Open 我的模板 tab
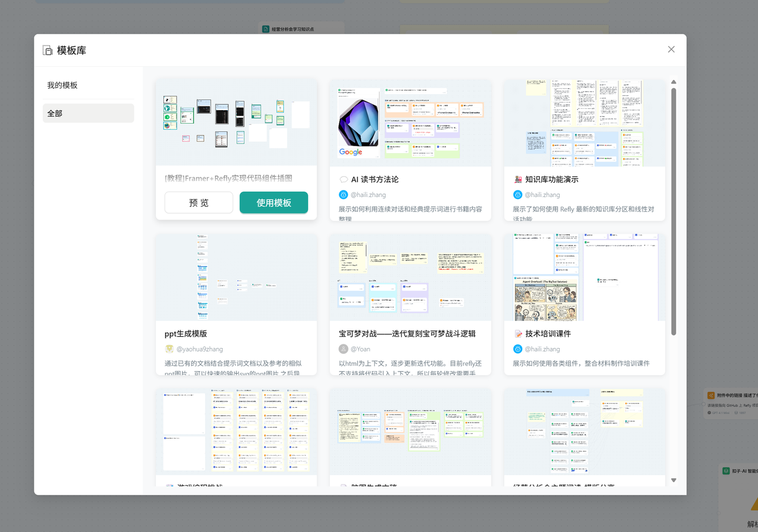 pos(62,85)
